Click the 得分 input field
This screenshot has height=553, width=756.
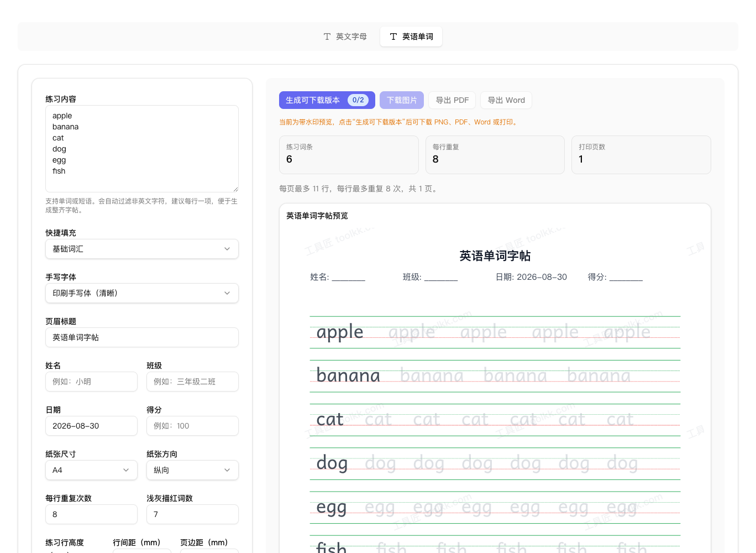pos(192,426)
